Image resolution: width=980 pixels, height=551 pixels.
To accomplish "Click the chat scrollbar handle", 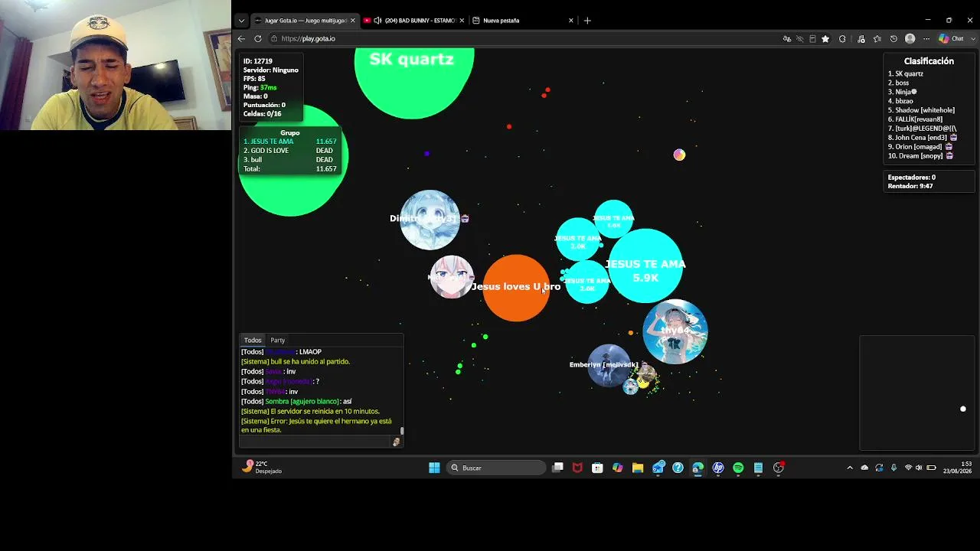I will pos(402,431).
